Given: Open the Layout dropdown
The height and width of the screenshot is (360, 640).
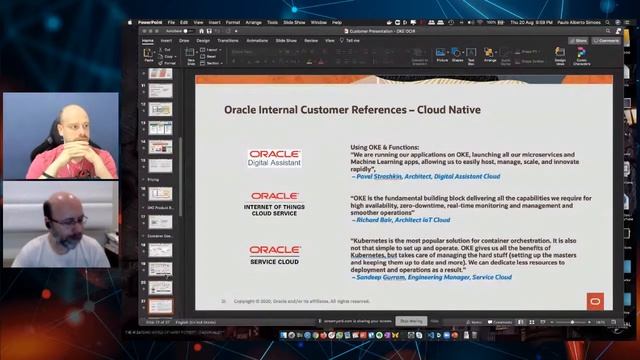Looking at the screenshot, I should click(211, 50).
